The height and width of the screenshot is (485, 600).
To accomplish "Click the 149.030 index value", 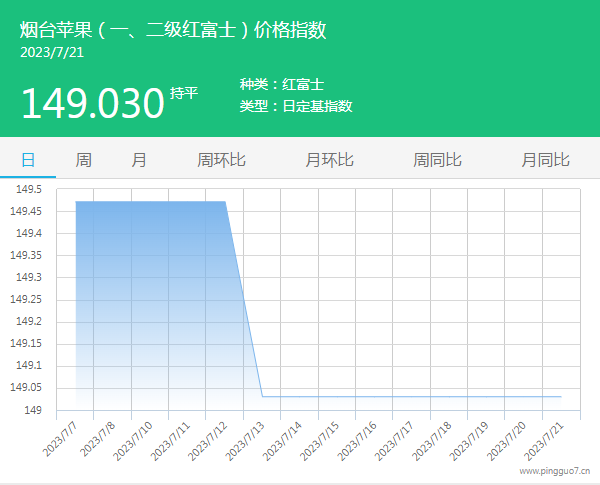I will [92, 102].
